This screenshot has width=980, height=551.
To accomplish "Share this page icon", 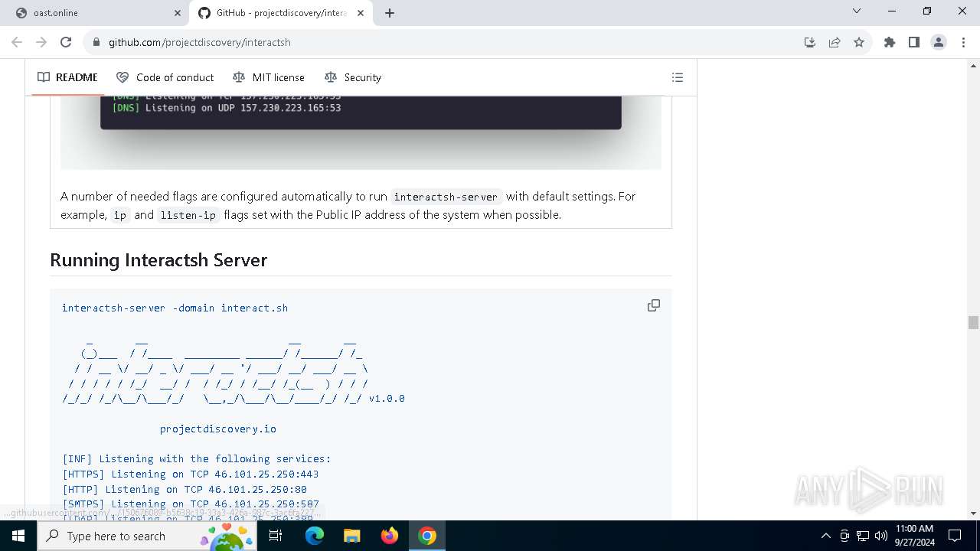I will 835,42.
